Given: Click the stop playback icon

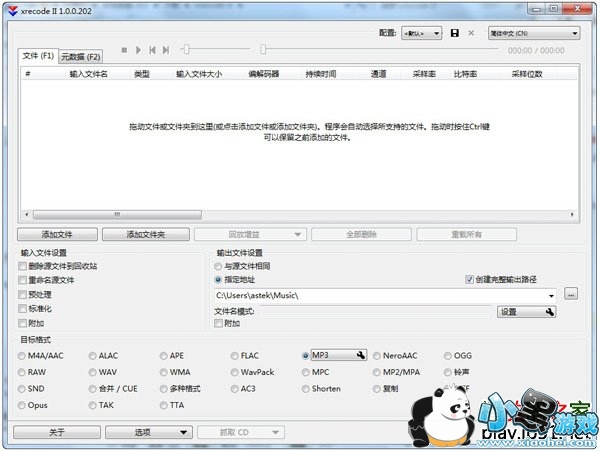Looking at the screenshot, I should tap(124, 50).
